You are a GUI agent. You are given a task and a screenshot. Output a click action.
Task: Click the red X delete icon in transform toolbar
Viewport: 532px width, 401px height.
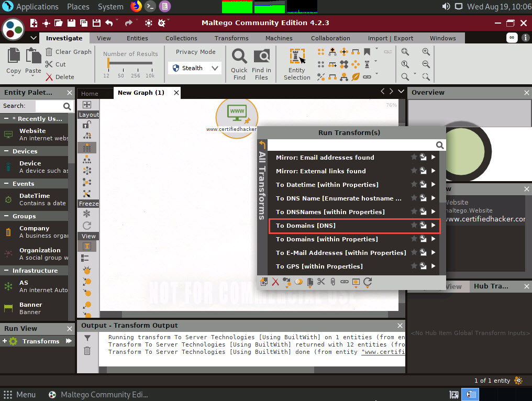click(x=275, y=282)
